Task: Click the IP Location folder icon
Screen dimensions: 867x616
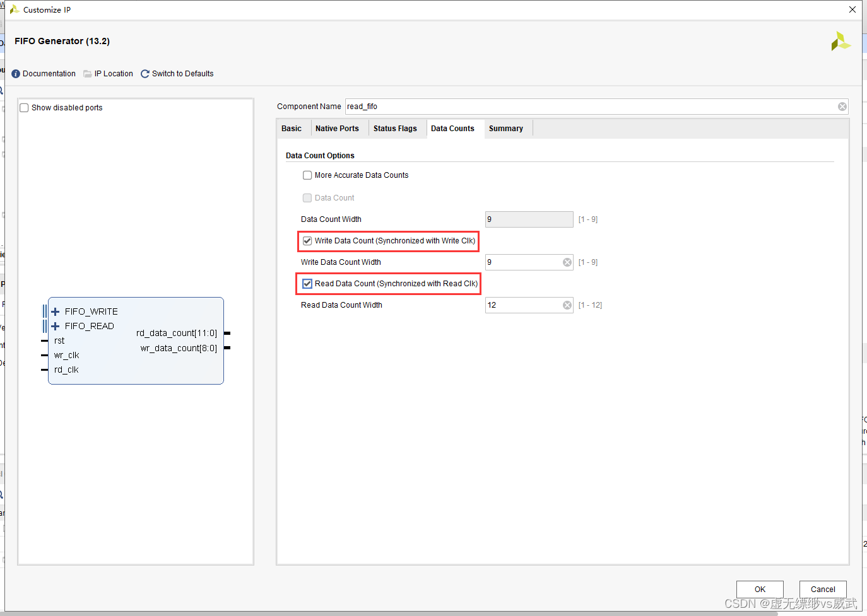Action: click(88, 74)
